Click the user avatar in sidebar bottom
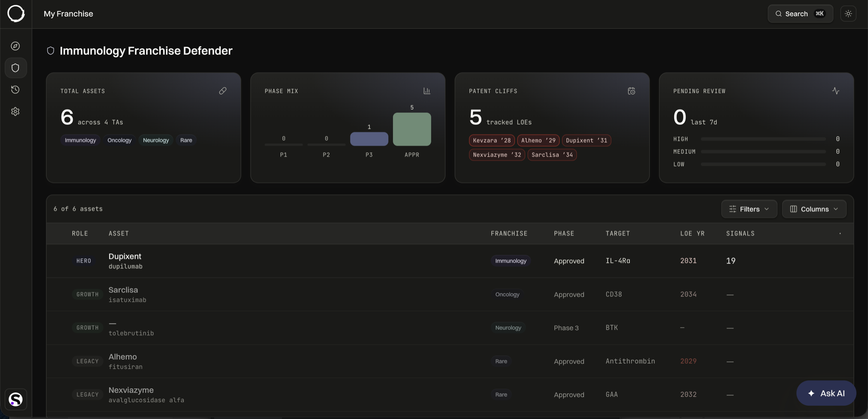 click(16, 399)
